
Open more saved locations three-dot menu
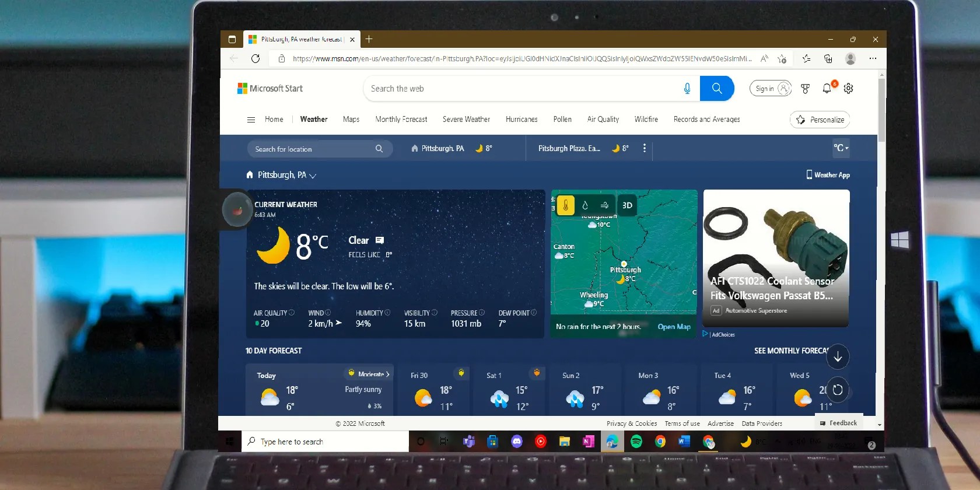(x=645, y=148)
